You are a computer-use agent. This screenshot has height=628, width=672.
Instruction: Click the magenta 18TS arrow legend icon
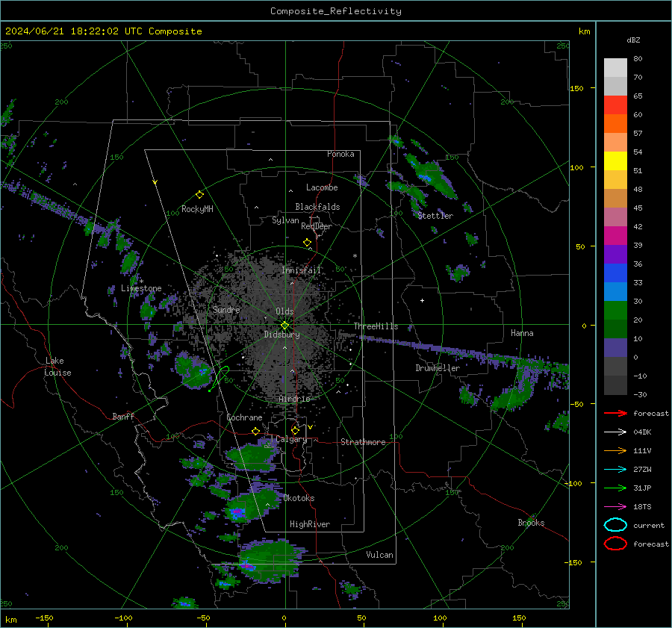[615, 507]
